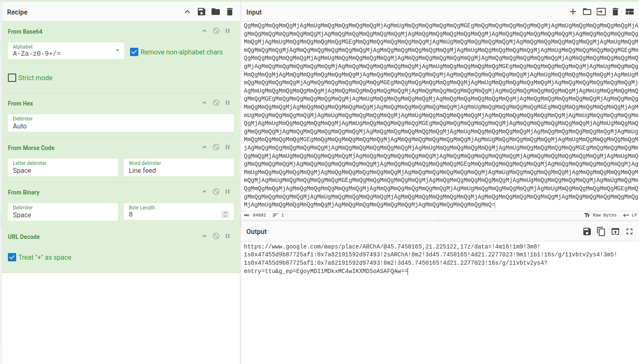Set breakpoint on From Binary operation
The image size is (639, 364).
[228, 192]
